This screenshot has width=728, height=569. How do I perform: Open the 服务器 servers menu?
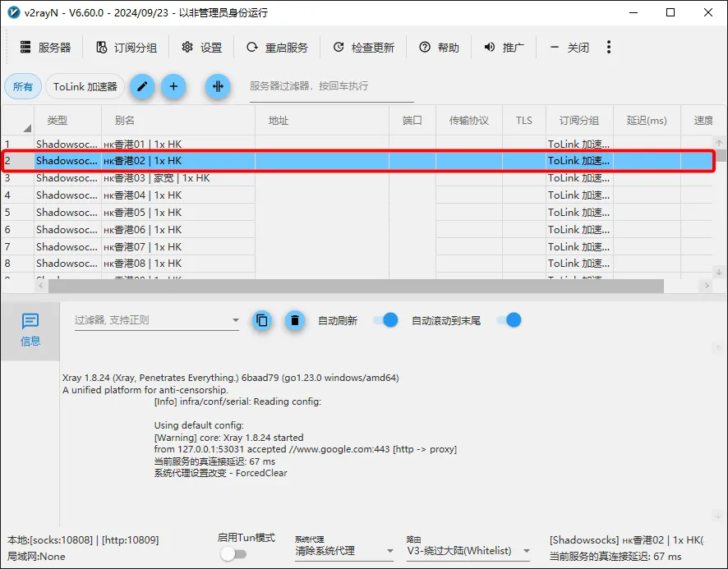pyautogui.click(x=46, y=48)
